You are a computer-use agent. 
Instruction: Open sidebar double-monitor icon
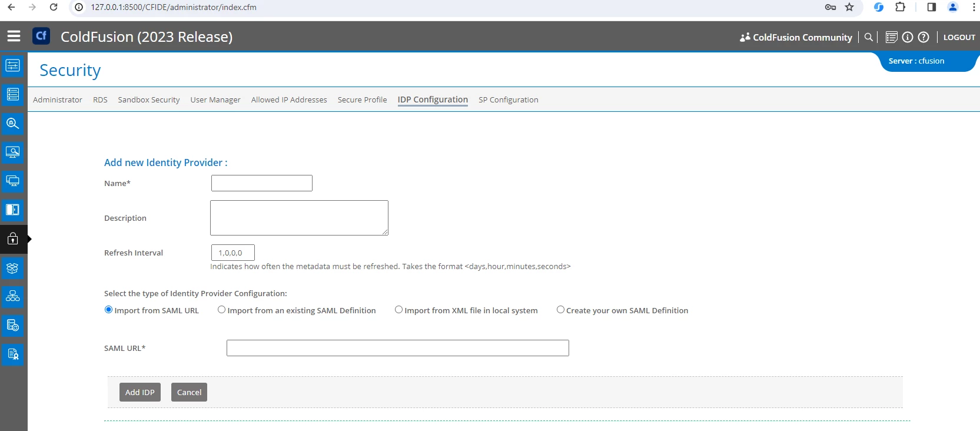point(13,181)
